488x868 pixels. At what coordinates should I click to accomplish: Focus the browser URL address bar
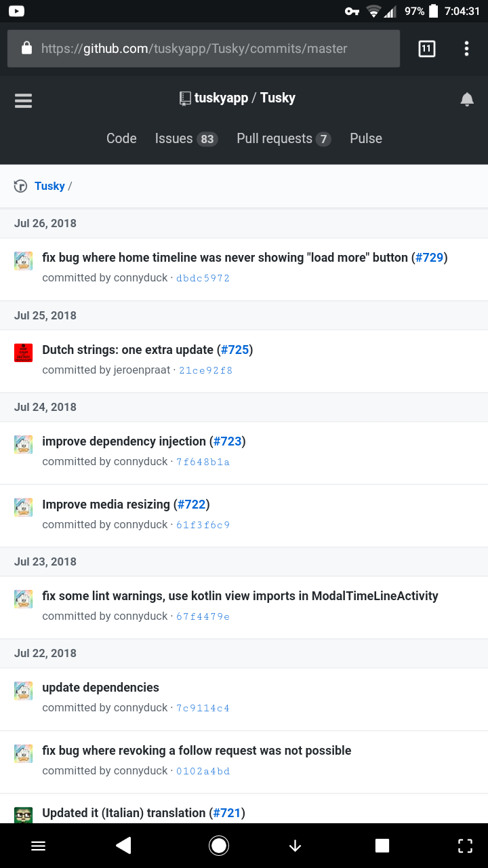203,49
